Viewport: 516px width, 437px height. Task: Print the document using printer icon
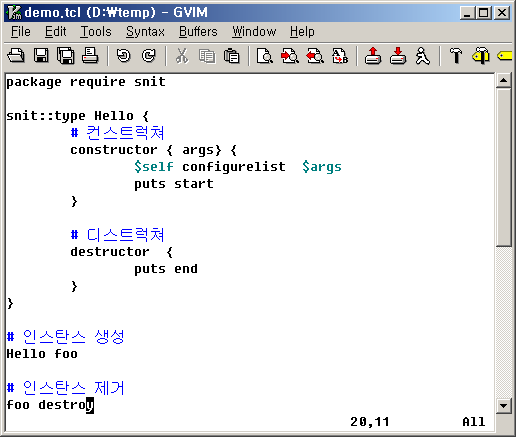tap(90, 55)
